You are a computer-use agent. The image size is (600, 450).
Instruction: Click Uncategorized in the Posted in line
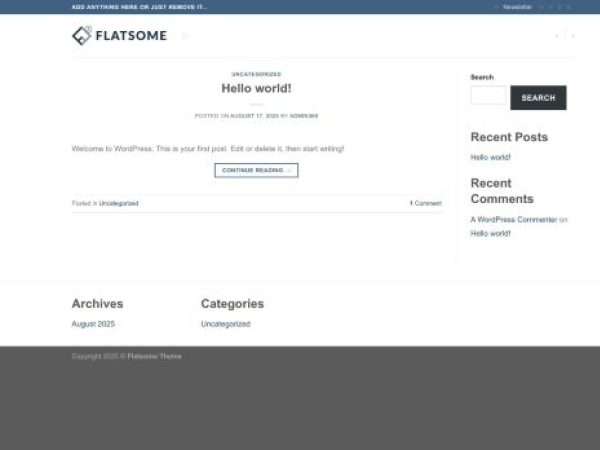119,203
